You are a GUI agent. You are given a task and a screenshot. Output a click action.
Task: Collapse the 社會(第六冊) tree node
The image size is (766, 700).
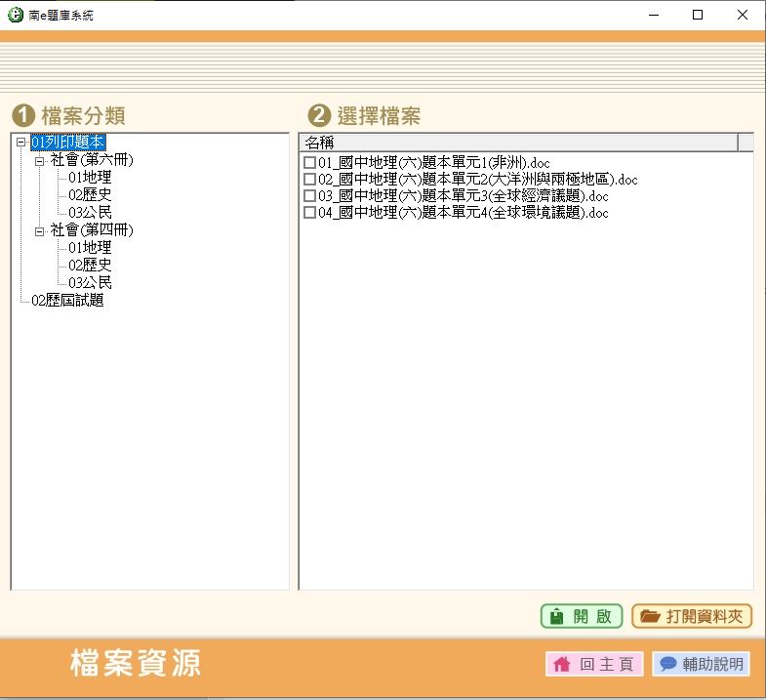point(40,160)
